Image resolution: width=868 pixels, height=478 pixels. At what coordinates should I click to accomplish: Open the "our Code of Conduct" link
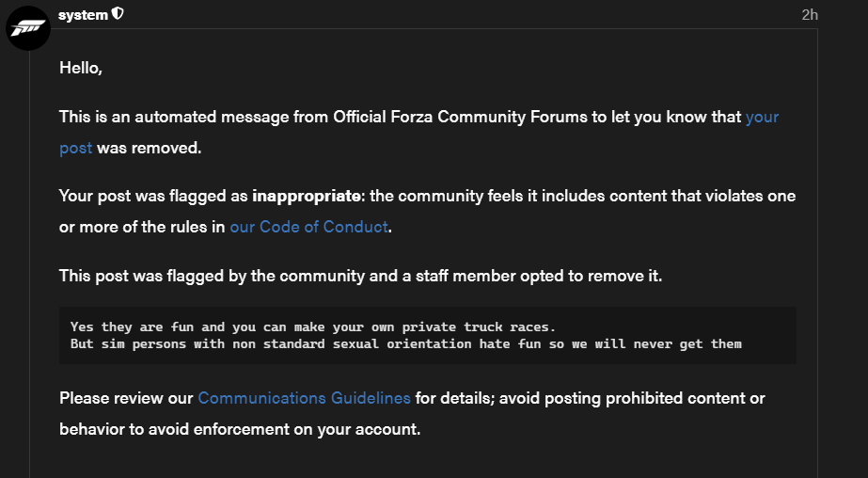[x=308, y=227]
